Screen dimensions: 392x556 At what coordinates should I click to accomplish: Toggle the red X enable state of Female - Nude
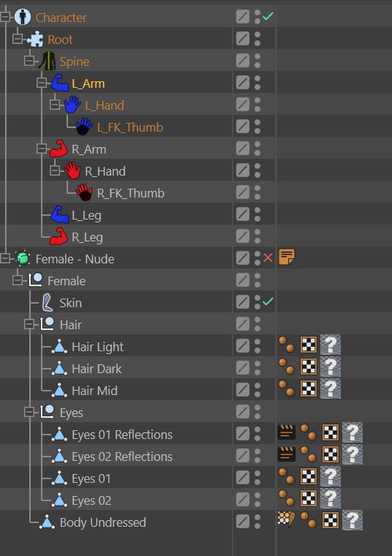pyautogui.click(x=268, y=258)
